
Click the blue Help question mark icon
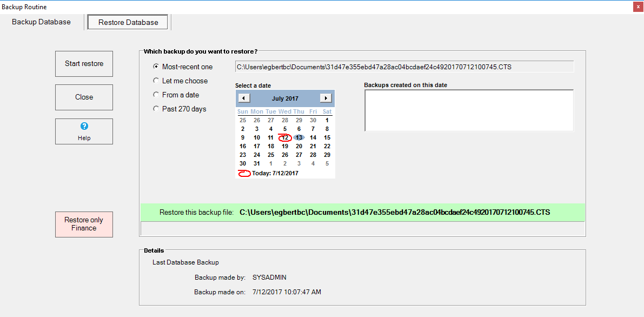[x=84, y=126]
